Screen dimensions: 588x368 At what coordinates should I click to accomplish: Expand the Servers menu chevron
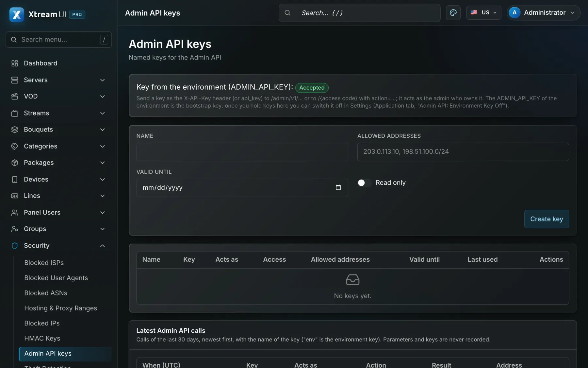click(102, 80)
